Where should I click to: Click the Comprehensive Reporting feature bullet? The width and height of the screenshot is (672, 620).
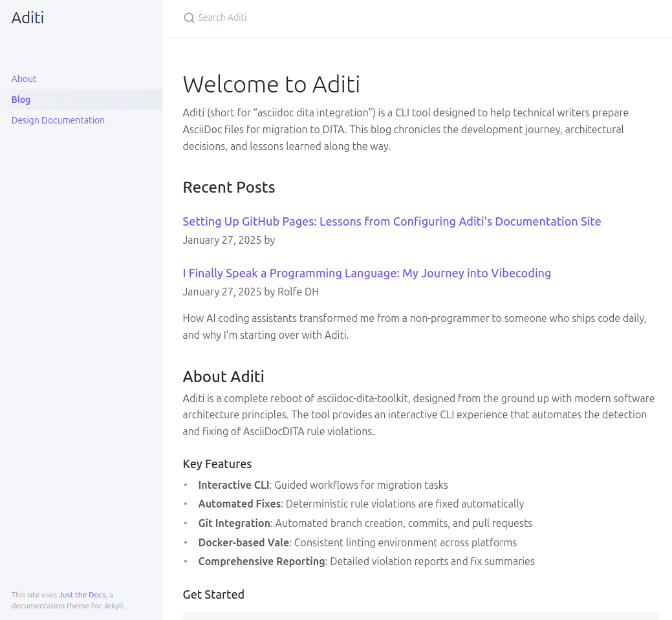pyautogui.click(x=367, y=561)
